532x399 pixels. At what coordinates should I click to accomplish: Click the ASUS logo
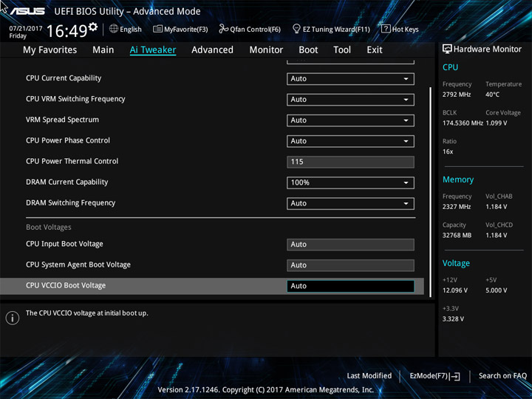(27, 12)
